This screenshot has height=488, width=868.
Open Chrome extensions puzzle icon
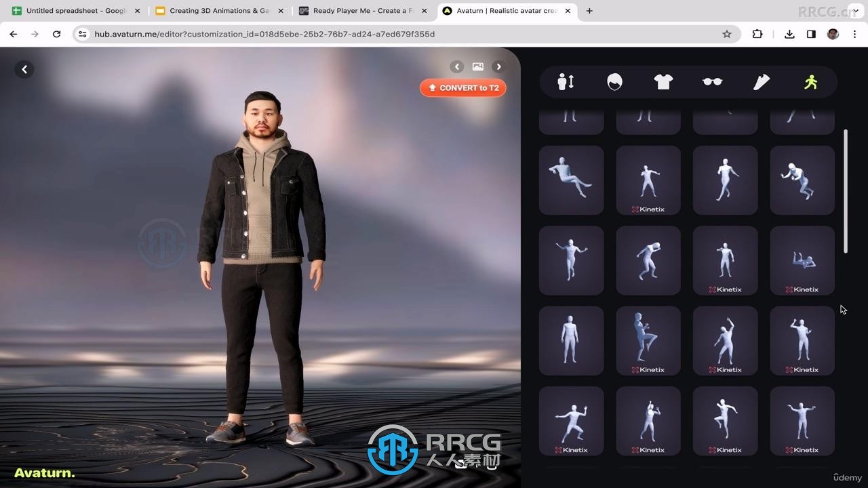[x=757, y=34]
